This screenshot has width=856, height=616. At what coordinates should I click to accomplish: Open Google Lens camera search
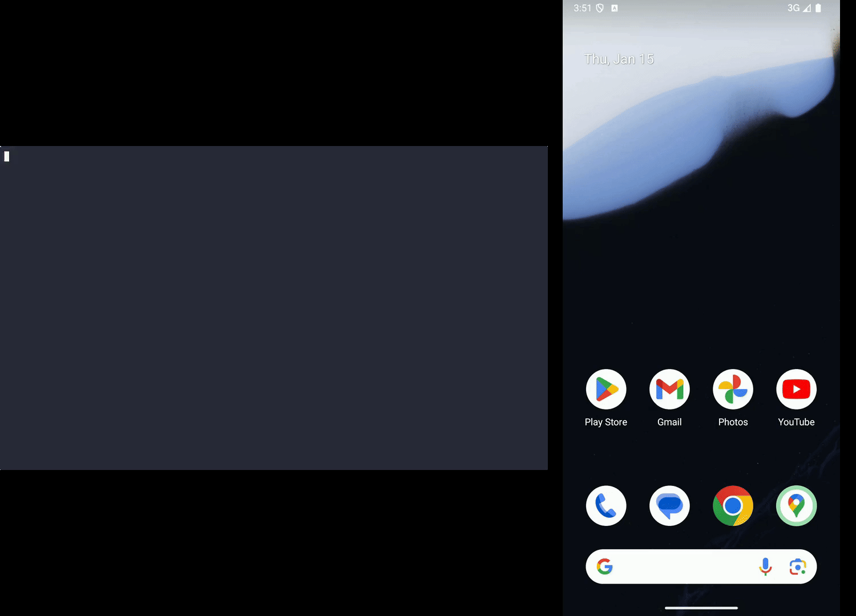(797, 566)
